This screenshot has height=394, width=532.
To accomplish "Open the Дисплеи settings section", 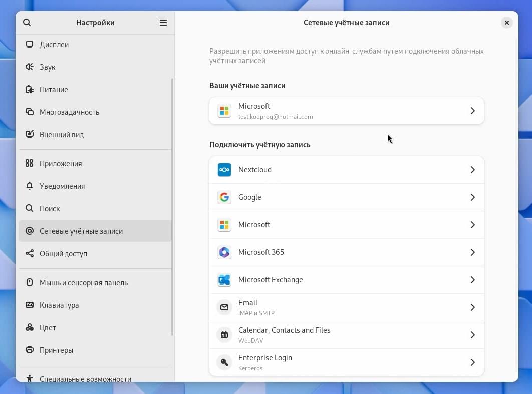I will click(95, 45).
